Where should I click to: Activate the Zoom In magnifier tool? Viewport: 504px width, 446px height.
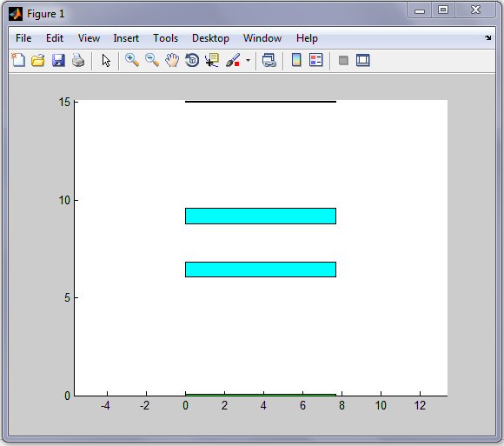tap(132, 60)
